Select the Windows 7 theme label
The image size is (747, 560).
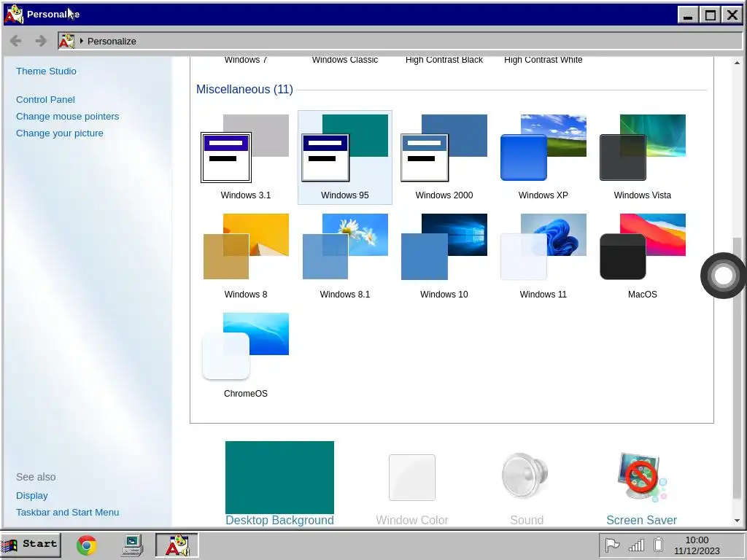point(245,60)
